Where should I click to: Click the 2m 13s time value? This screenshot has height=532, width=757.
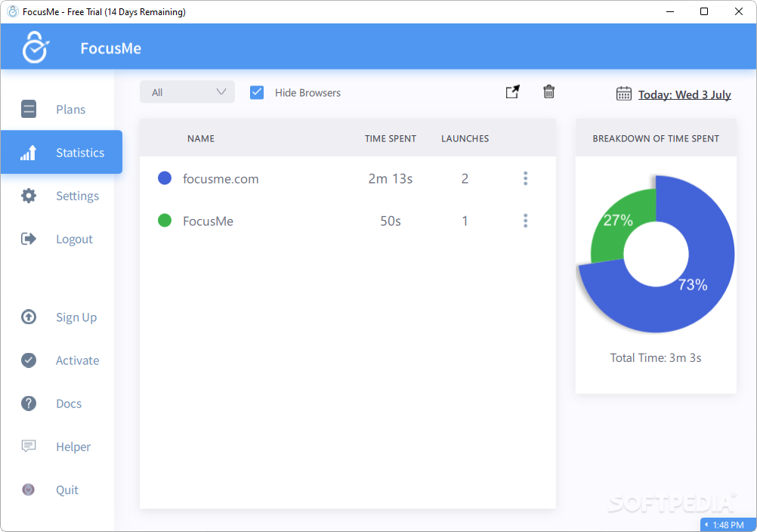[x=390, y=178]
